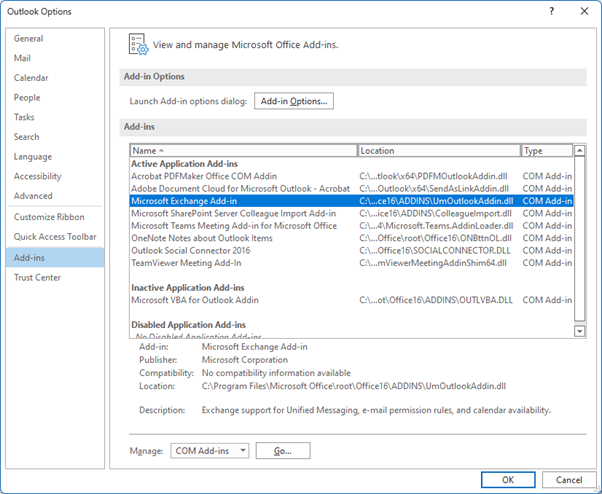Click the full UmOutlookAddin.dll location path

(x=354, y=386)
